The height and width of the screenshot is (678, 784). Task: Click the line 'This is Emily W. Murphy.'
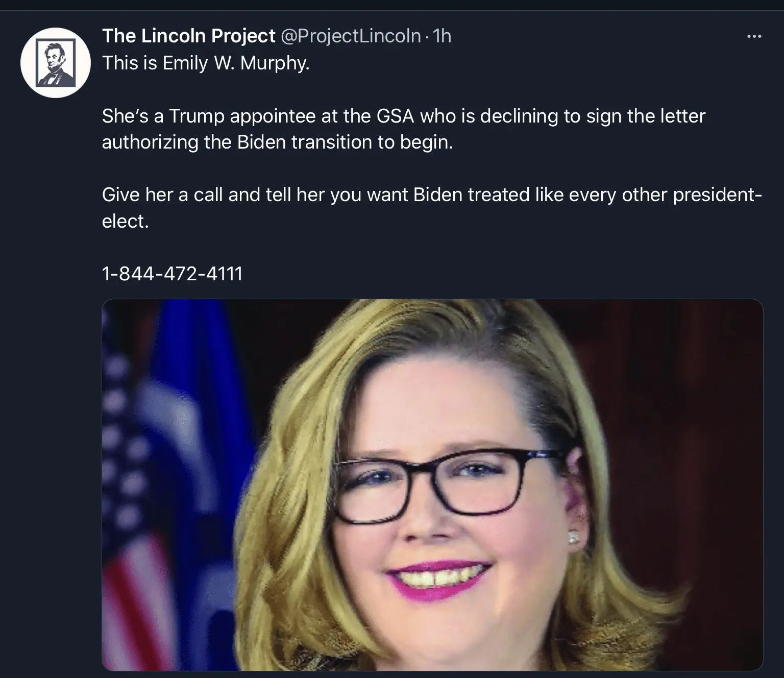pos(206,63)
